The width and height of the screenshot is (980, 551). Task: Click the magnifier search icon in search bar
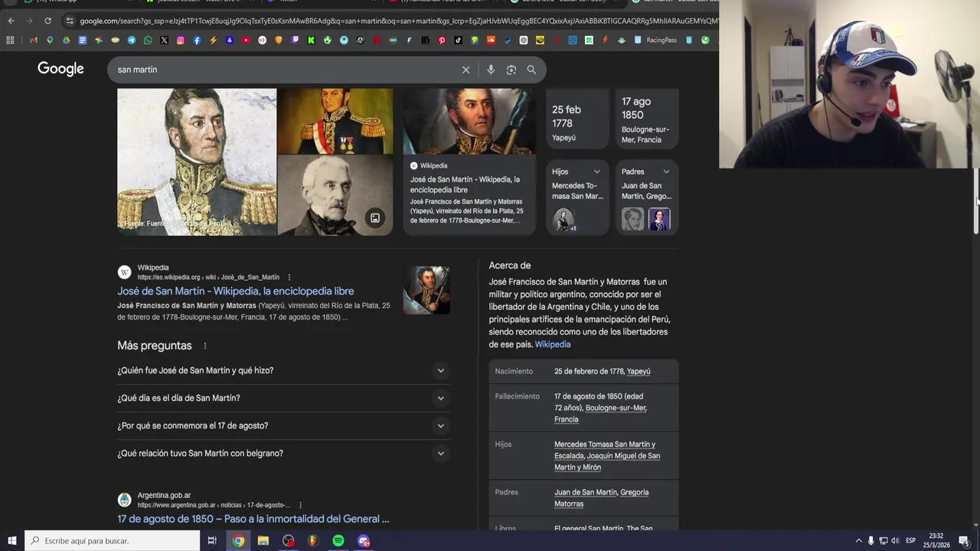pos(531,70)
